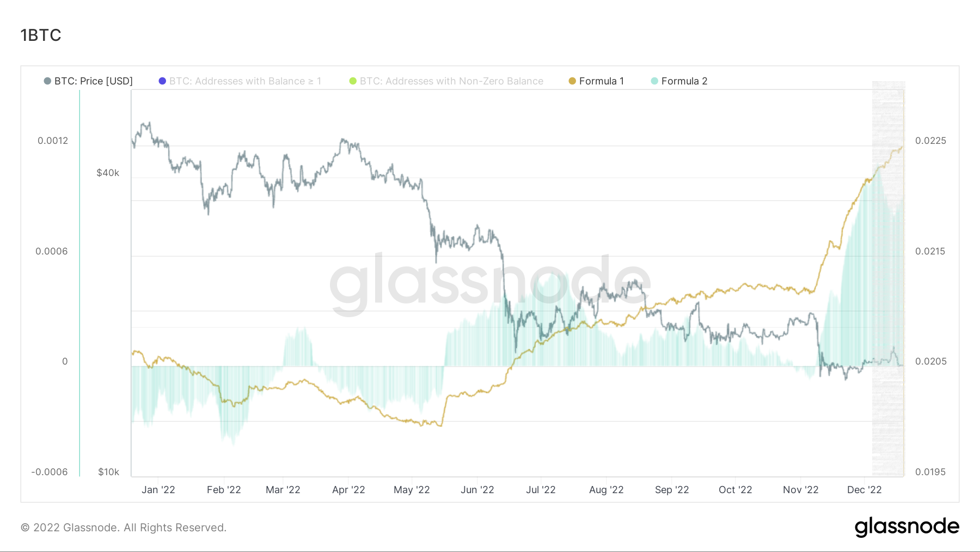The image size is (980, 552).
Task: Click the Nov '22 axis label
Action: [800, 490]
